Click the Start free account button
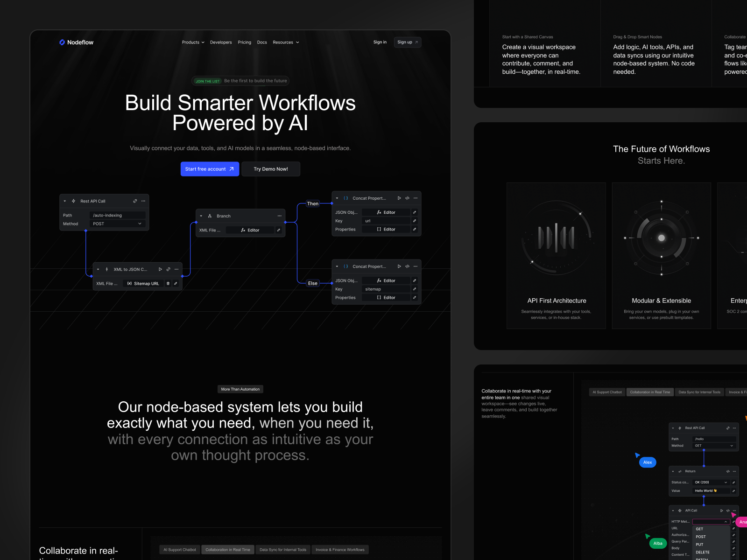This screenshot has width=747, height=560. tap(210, 169)
